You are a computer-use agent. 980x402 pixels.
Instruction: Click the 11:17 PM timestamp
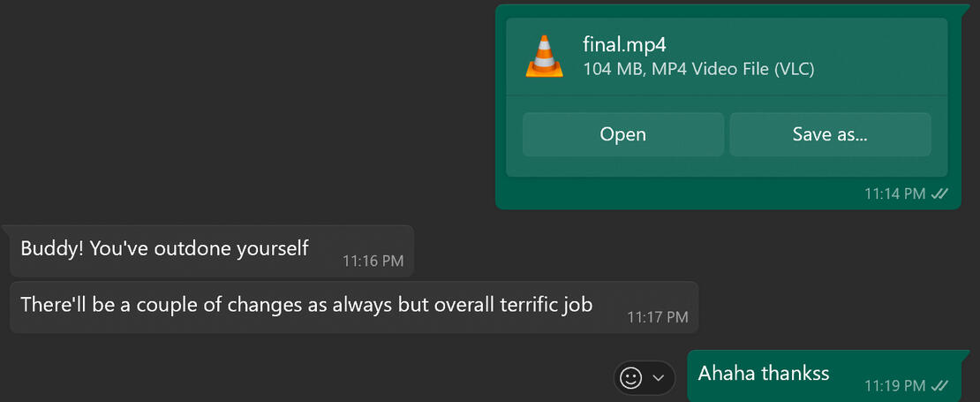(658, 316)
